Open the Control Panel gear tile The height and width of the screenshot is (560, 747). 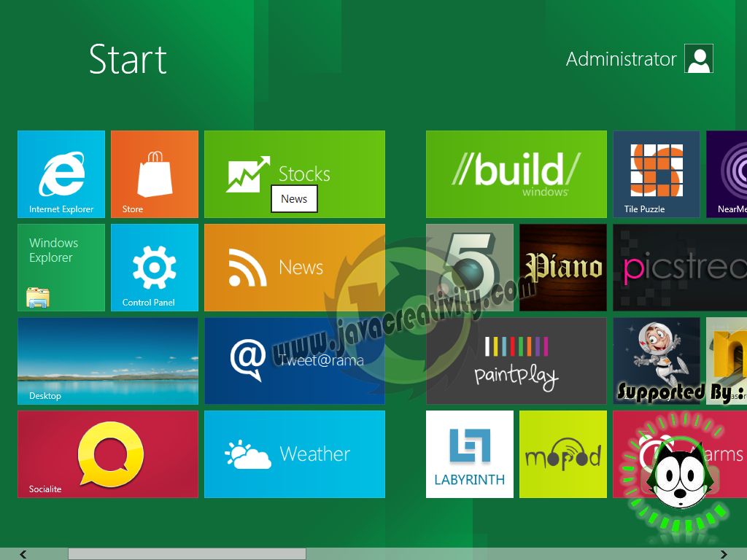click(155, 268)
